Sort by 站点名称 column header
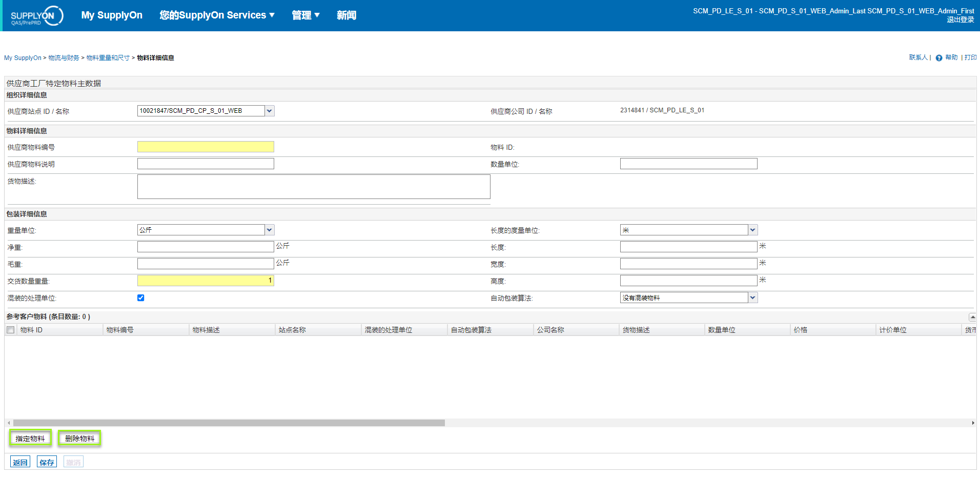The height and width of the screenshot is (477, 980). 318,330
